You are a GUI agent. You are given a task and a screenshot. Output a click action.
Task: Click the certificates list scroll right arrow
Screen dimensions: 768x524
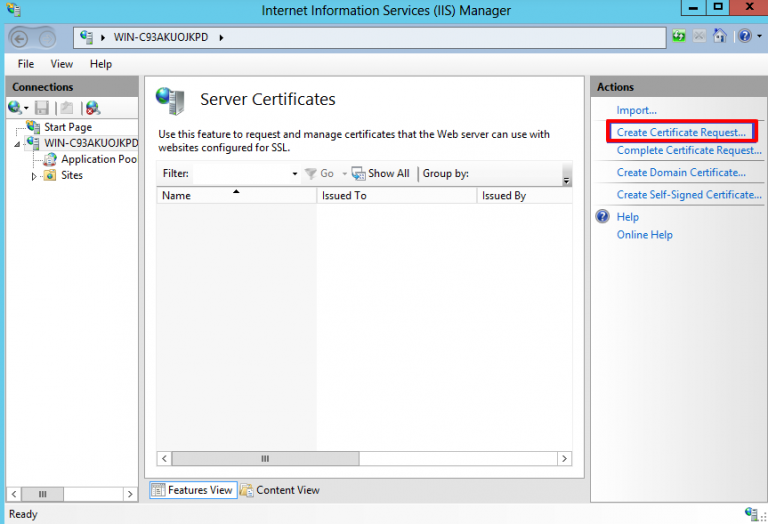click(x=564, y=458)
